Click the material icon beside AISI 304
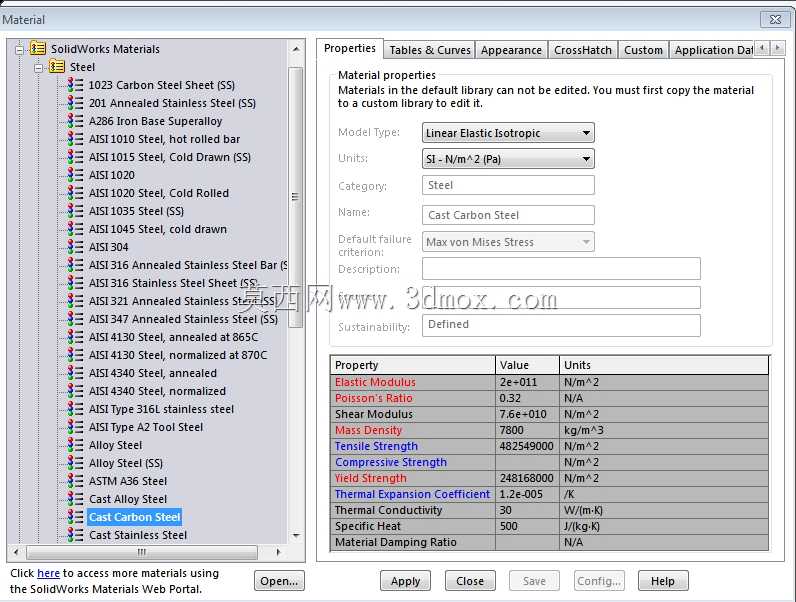 [76, 247]
